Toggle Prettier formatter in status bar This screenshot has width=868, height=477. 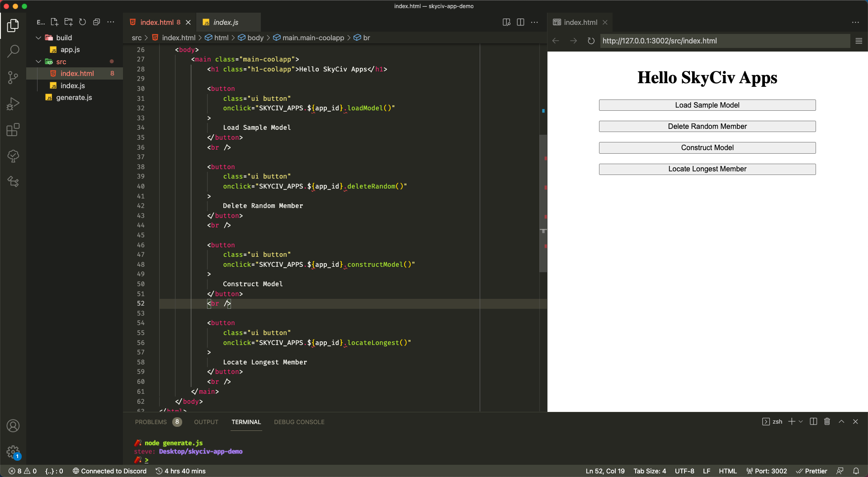(x=811, y=471)
